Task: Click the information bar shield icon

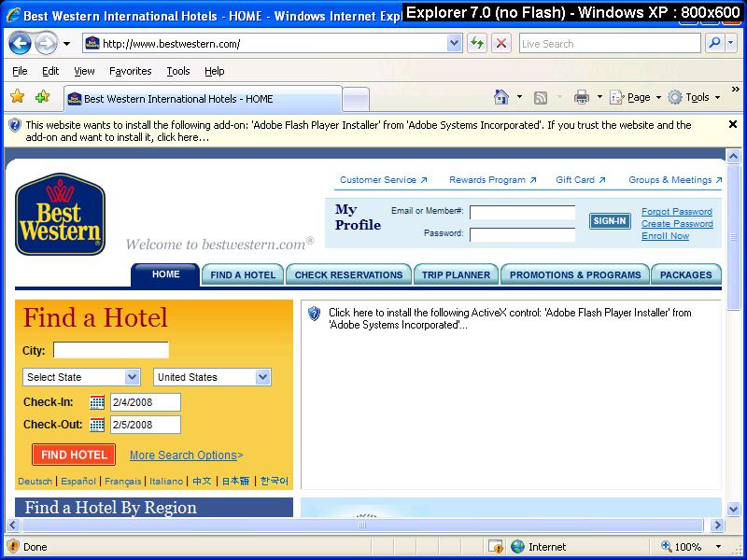Action: pyautogui.click(x=15, y=125)
